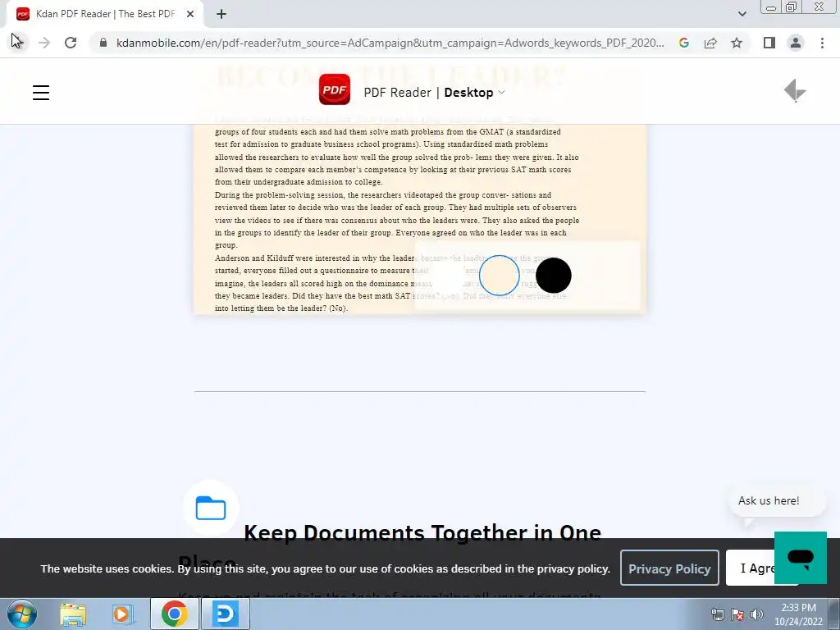Share this page icon
840x630 pixels.
tap(710, 43)
